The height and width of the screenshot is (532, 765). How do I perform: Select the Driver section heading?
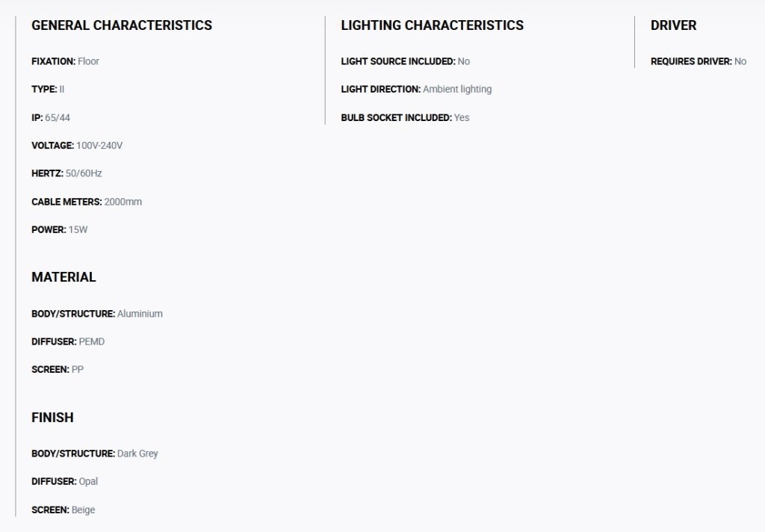tap(673, 25)
